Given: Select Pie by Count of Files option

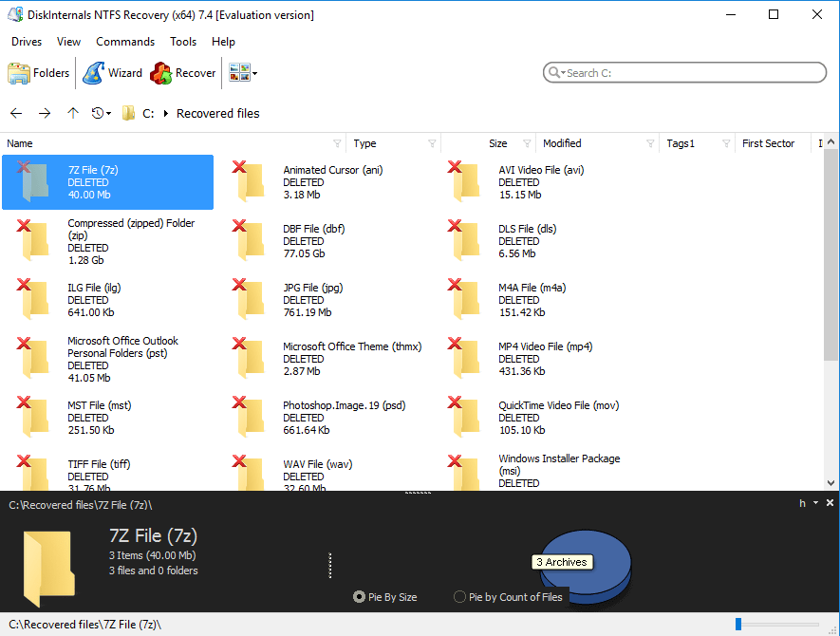Looking at the screenshot, I should tap(460, 597).
